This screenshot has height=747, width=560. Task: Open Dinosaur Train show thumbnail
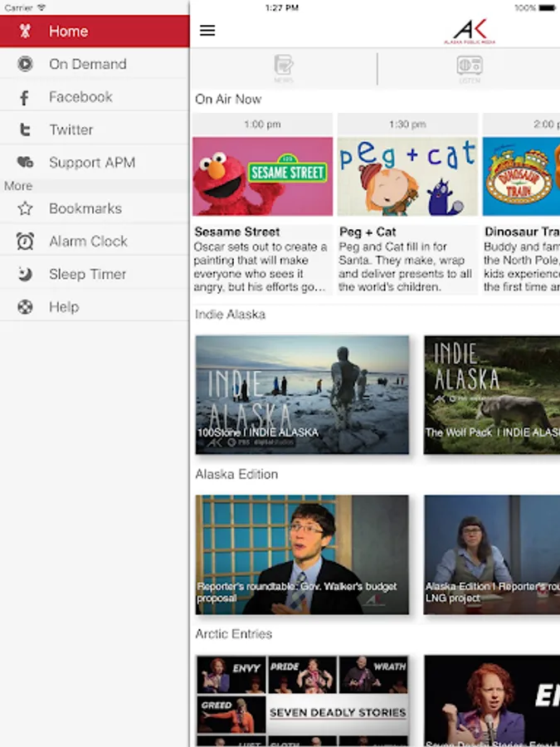(x=522, y=176)
